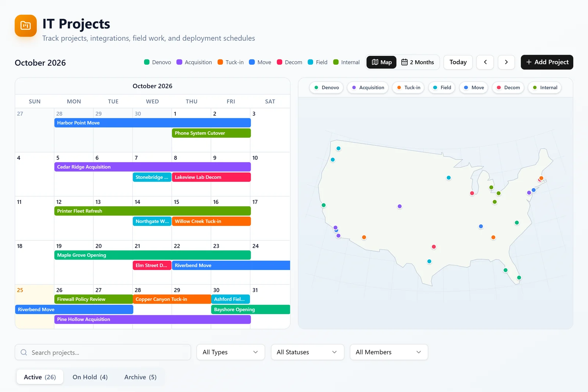Focus the Search projects input field

point(103,352)
